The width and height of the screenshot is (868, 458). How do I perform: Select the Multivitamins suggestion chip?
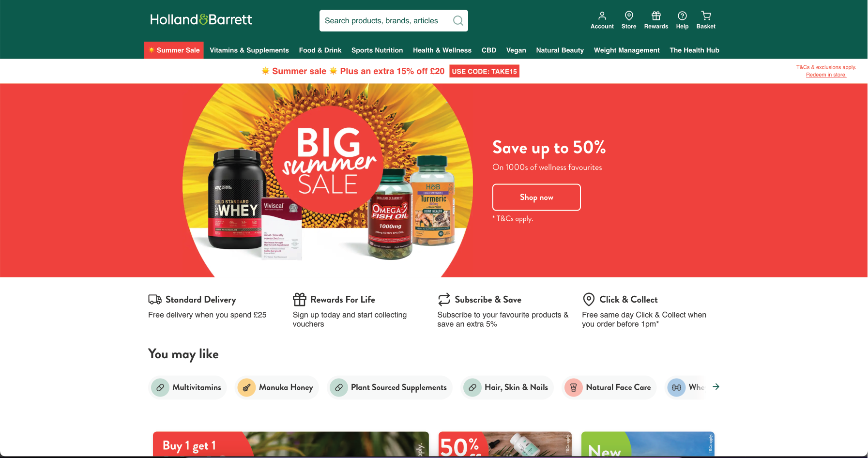point(187,387)
